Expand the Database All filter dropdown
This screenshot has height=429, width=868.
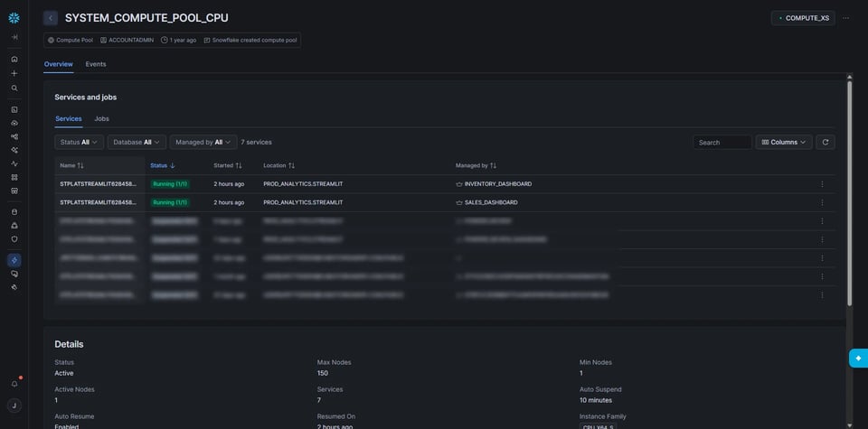[137, 142]
